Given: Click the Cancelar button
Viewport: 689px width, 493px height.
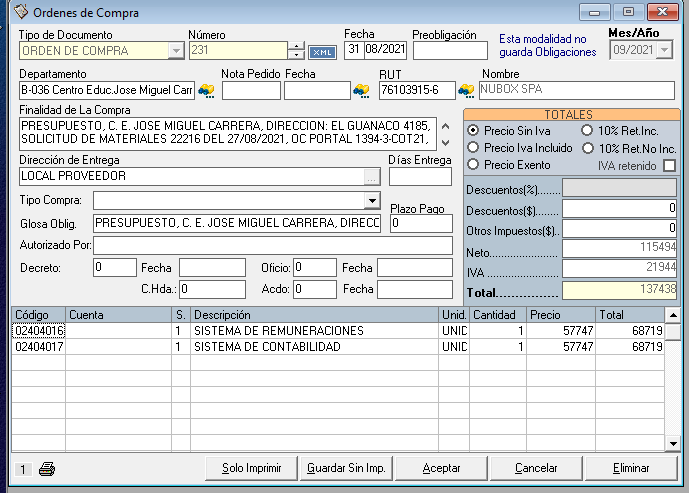Looking at the screenshot, I should (x=536, y=468).
